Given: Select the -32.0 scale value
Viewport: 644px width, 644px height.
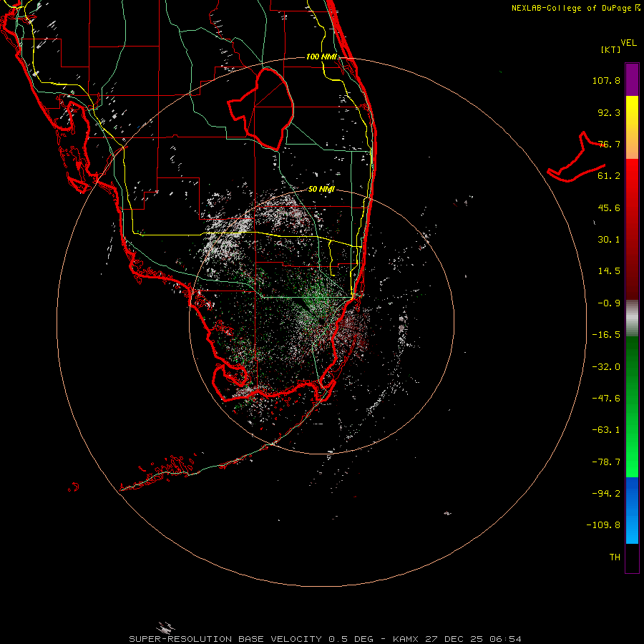Looking at the screenshot, I should pyautogui.click(x=606, y=367).
